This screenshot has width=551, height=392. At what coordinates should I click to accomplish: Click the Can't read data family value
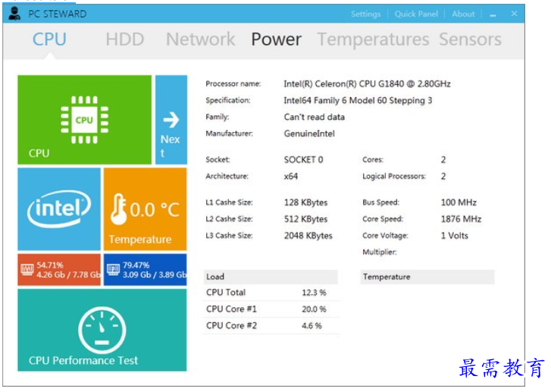pyautogui.click(x=315, y=117)
